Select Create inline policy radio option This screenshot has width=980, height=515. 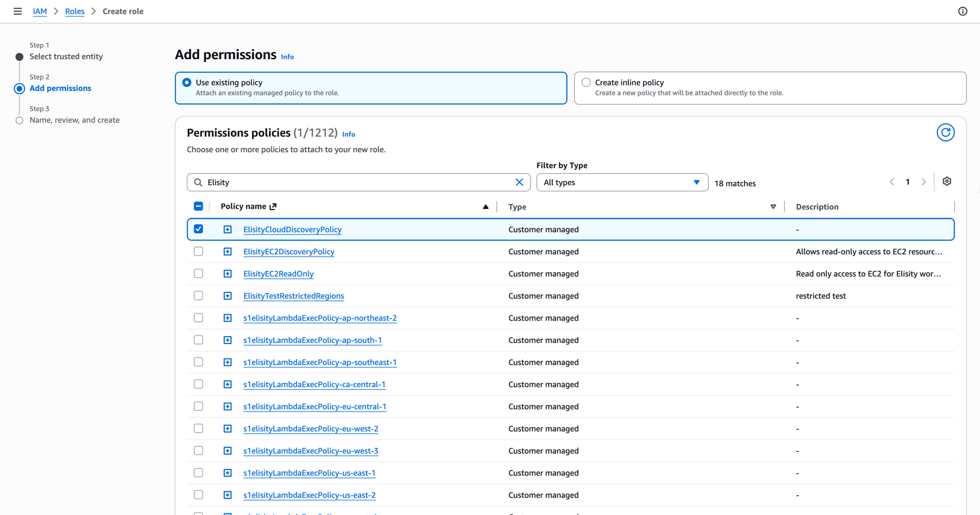click(586, 82)
